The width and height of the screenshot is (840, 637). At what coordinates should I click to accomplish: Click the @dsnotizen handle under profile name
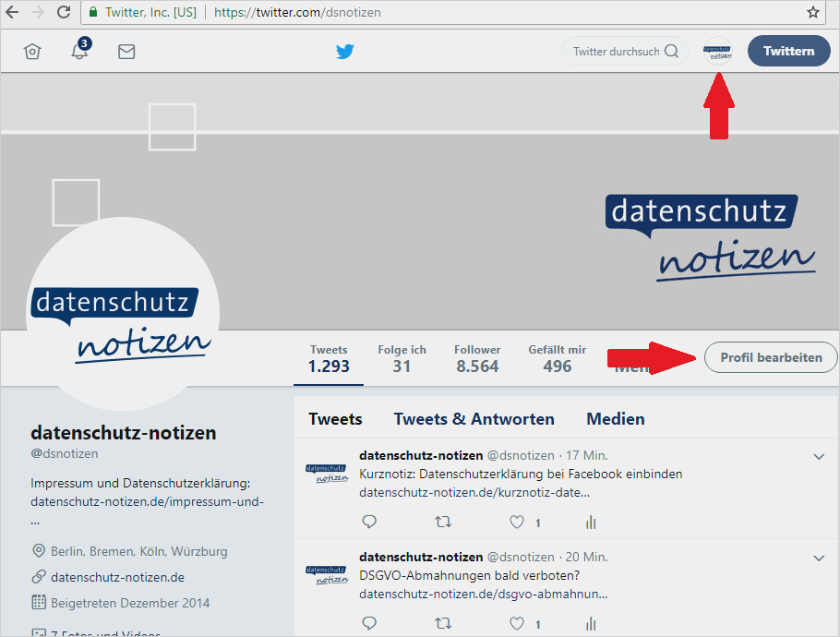pos(65,454)
